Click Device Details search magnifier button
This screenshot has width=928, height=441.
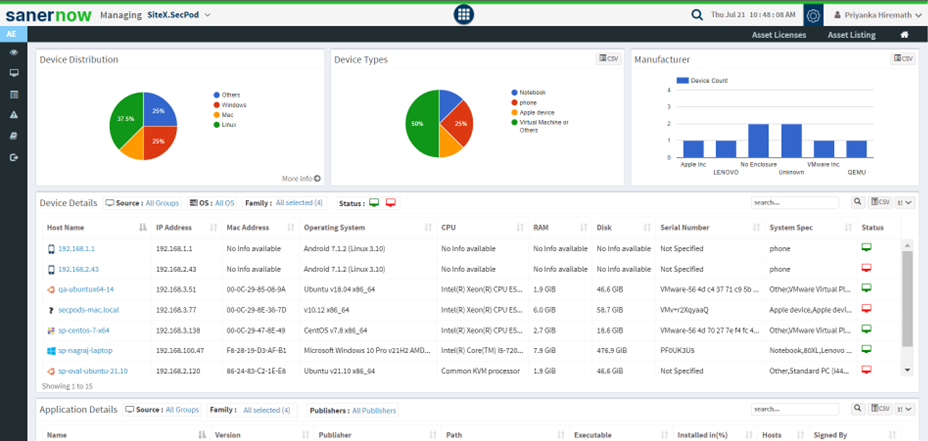(857, 202)
